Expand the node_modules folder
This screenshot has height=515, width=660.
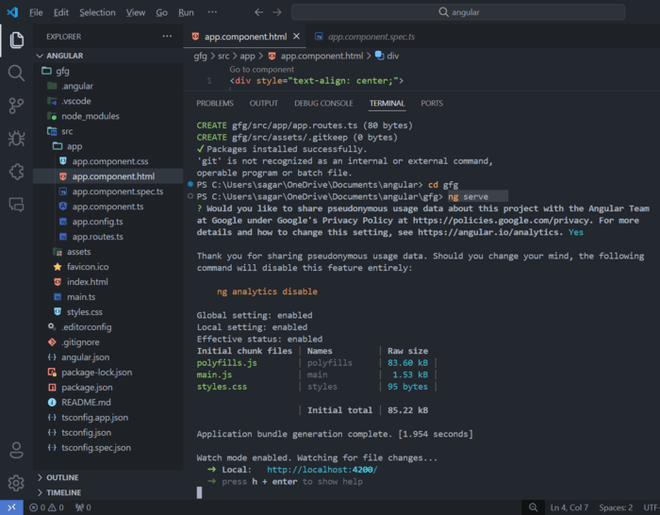(x=89, y=116)
